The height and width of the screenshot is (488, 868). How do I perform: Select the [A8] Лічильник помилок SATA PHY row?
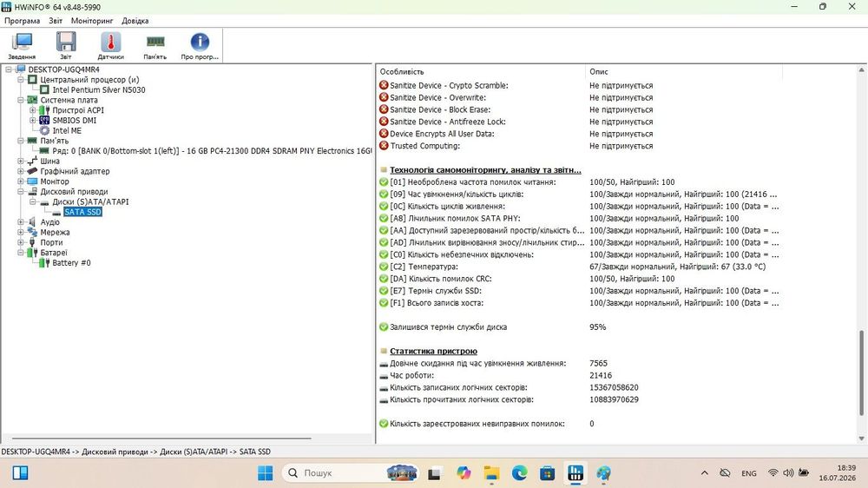[579, 218]
